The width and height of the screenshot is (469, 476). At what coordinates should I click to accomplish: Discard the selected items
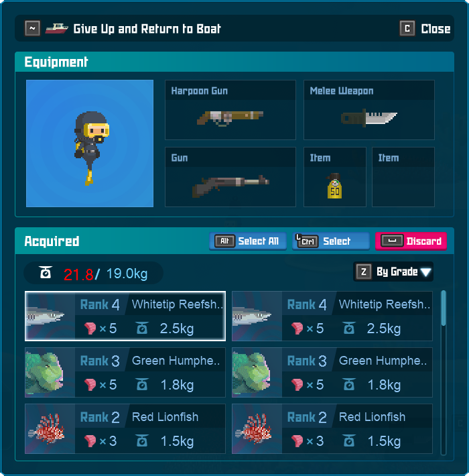click(x=411, y=241)
